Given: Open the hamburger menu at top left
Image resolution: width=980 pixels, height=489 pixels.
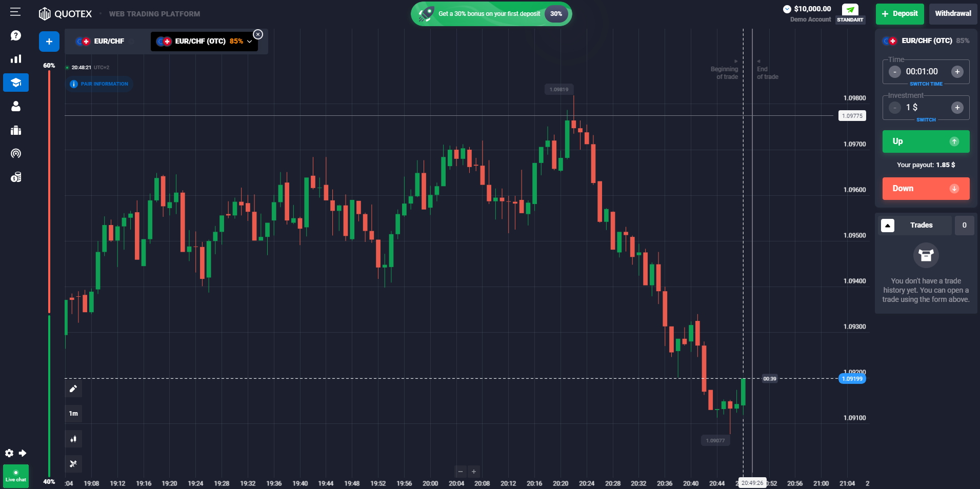Looking at the screenshot, I should [15, 12].
